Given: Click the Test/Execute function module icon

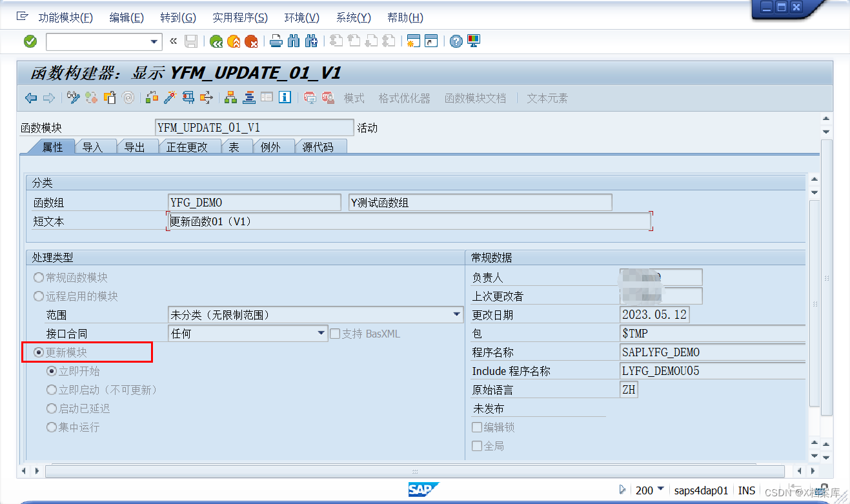Looking at the screenshot, I should tap(188, 98).
